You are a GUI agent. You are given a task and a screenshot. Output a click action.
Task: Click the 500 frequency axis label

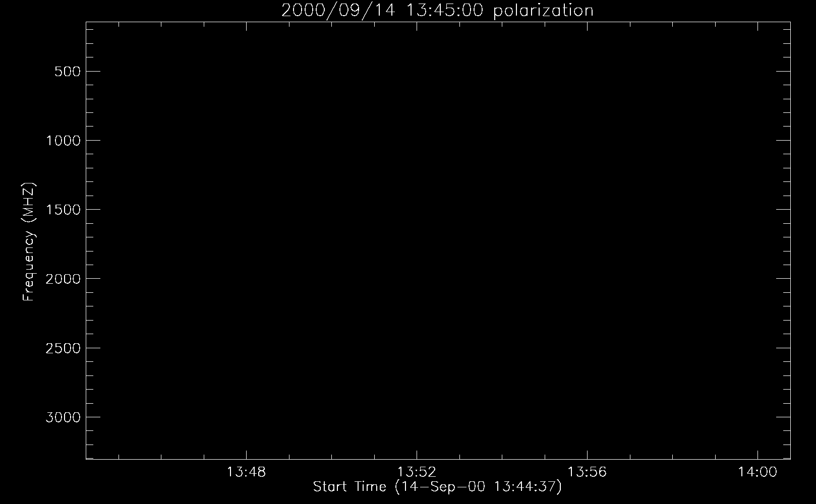pyautogui.click(x=68, y=72)
